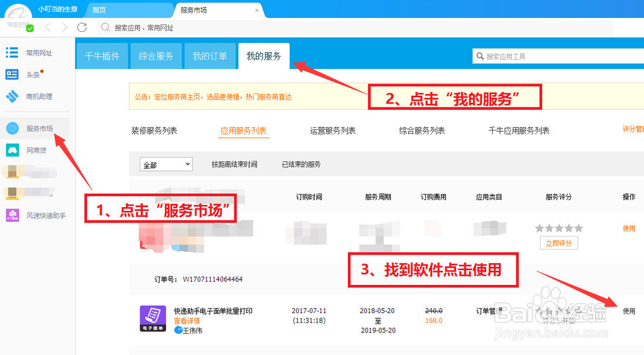The height and width of the screenshot is (355, 644).
Task: Click the service end date 2019-05-20
Action: (378, 331)
